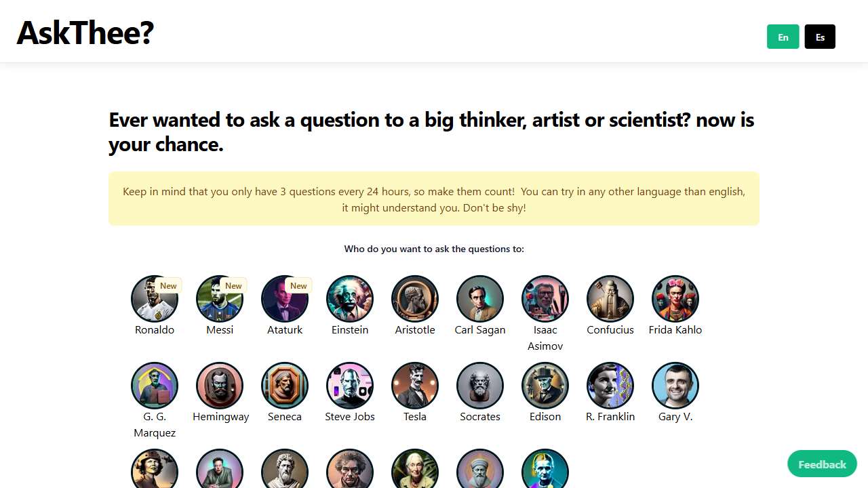Select Confucius from the thinker list
This screenshot has width=868, height=488.
click(x=610, y=298)
